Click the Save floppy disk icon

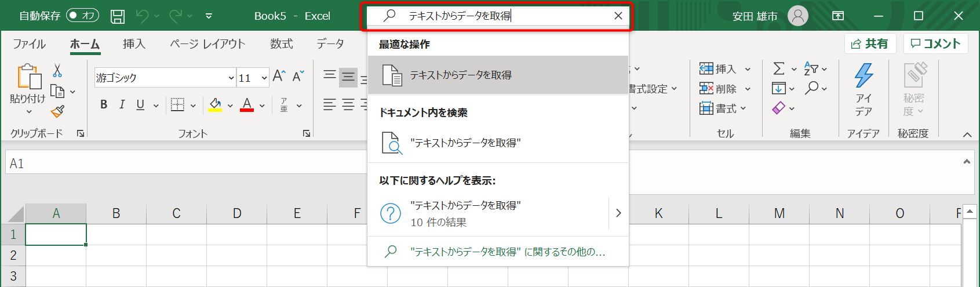(x=118, y=16)
